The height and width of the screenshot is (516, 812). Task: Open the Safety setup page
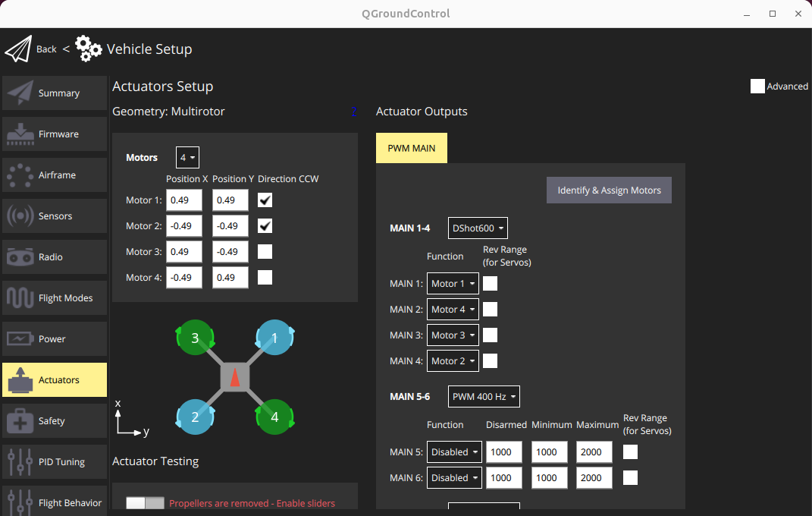pos(55,420)
